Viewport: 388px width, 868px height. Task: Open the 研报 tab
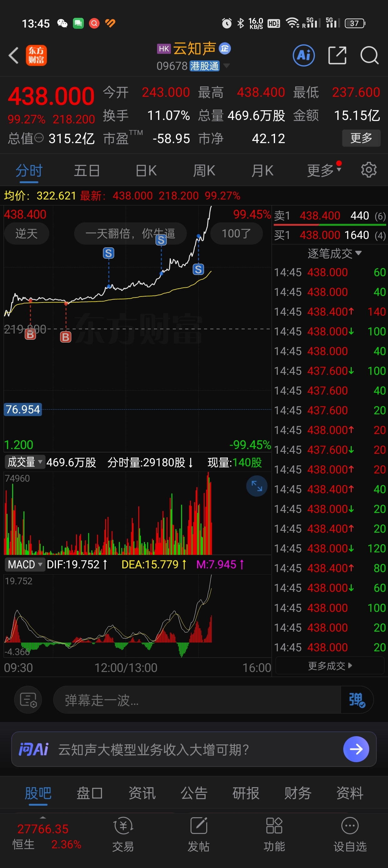pyautogui.click(x=246, y=793)
